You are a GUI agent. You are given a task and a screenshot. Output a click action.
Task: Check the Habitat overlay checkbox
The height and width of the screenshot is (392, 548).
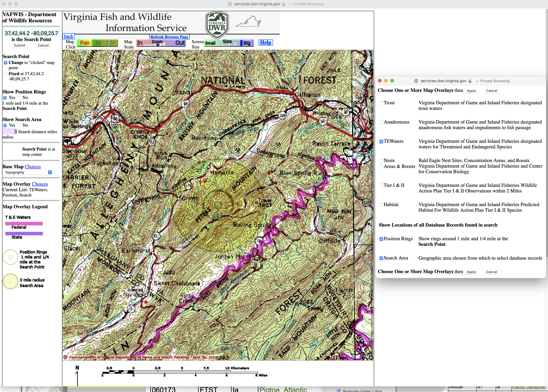(381, 205)
